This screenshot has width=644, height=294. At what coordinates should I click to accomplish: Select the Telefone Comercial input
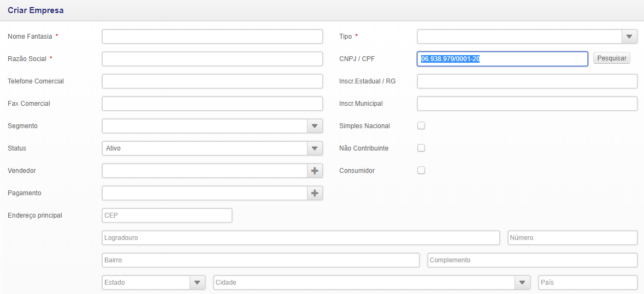tap(212, 81)
